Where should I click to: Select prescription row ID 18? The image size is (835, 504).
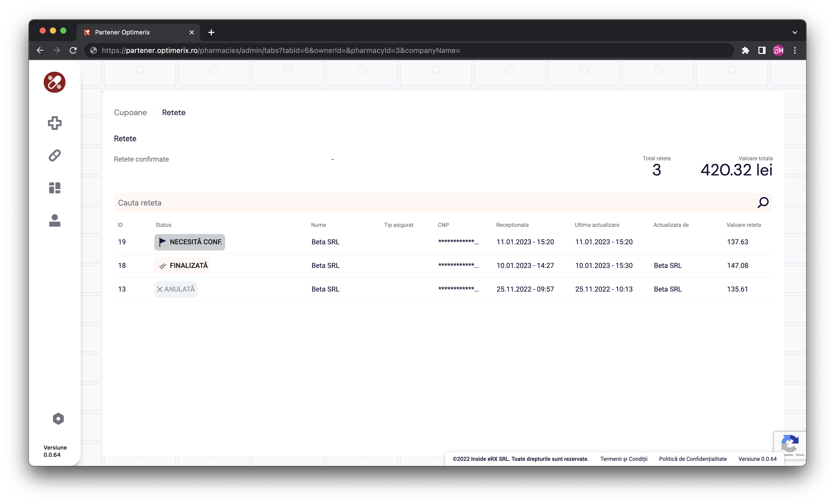click(443, 266)
